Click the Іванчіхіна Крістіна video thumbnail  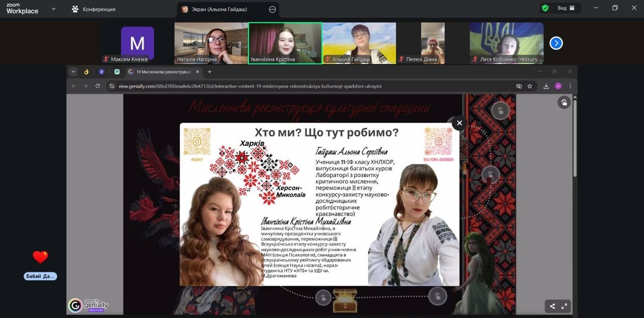pyautogui.click(x=285, y=43)
